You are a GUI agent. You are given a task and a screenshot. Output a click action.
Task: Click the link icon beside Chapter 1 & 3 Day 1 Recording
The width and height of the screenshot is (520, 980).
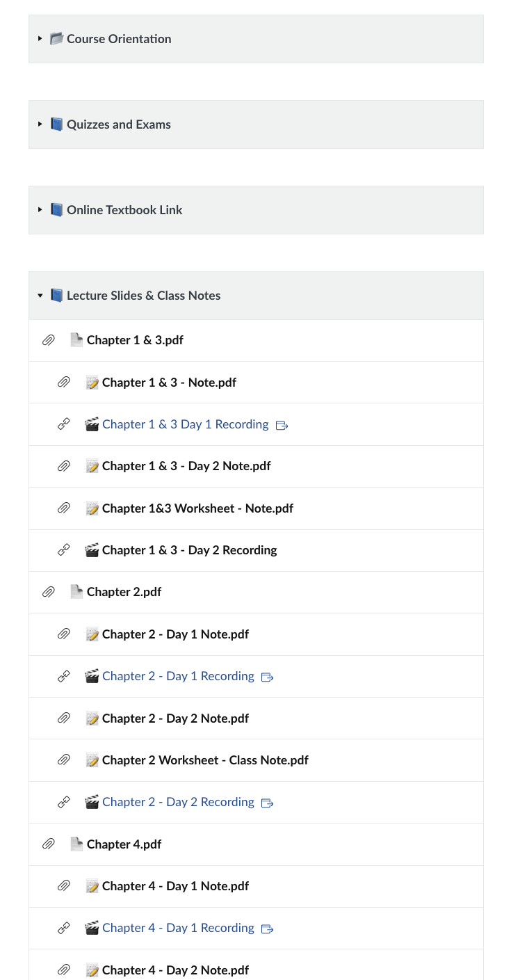(63, 424)
